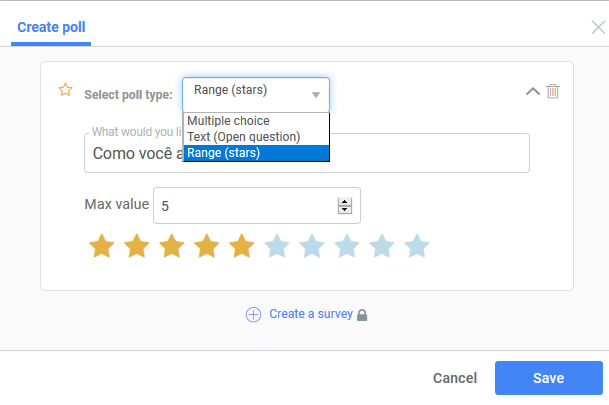Click the sixth light blue rating star
The height and width of the screenshot is (405, 609).
click(277, 246)
